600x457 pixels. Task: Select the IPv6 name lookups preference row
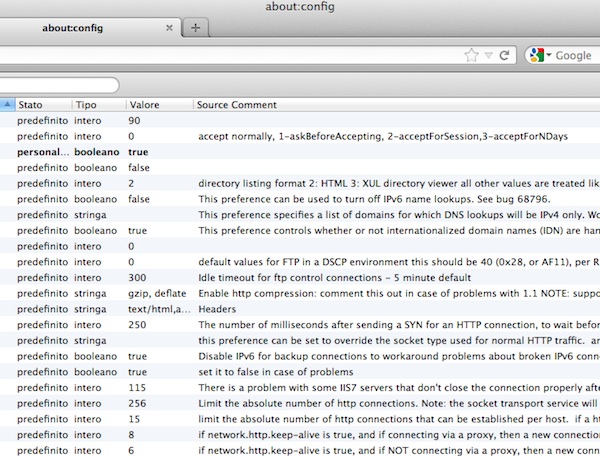[x=300, y=199]
